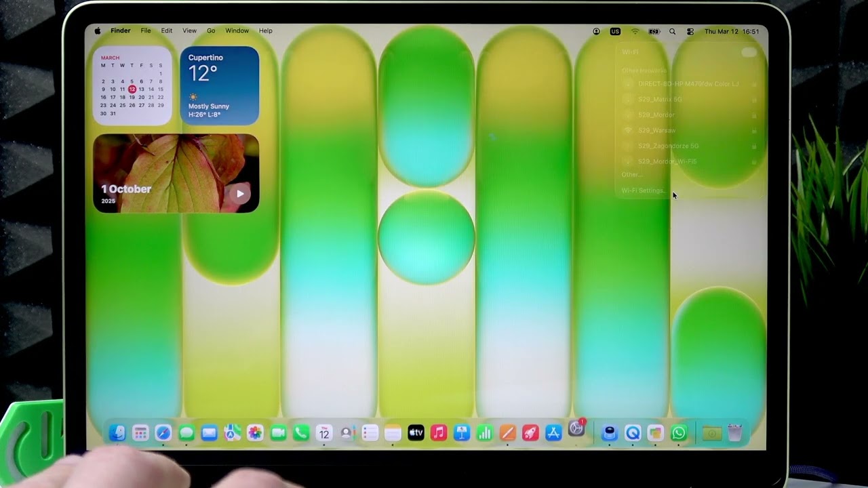
Task: Launch Reminders from the Dock
Action: pyautogui.click(x=370, y=432)
